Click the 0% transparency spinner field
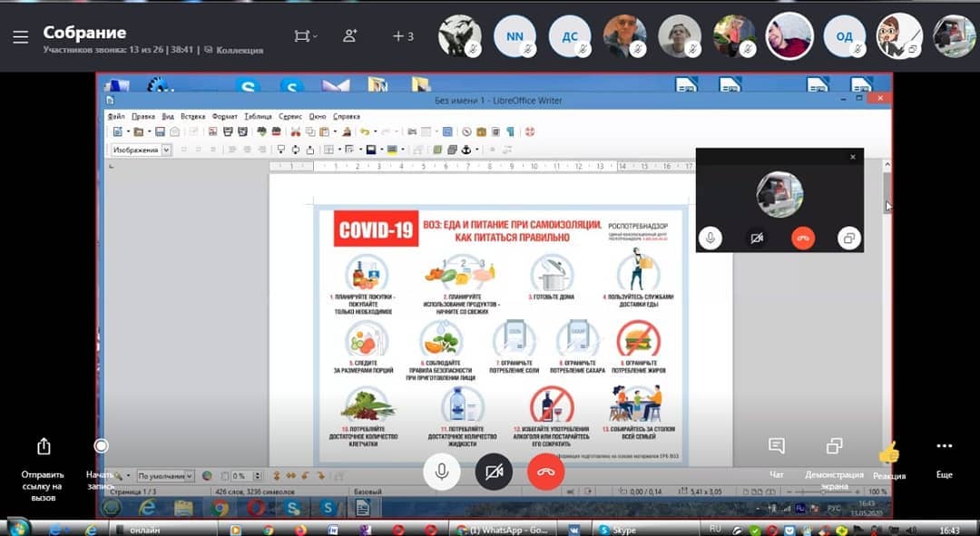 247,476
